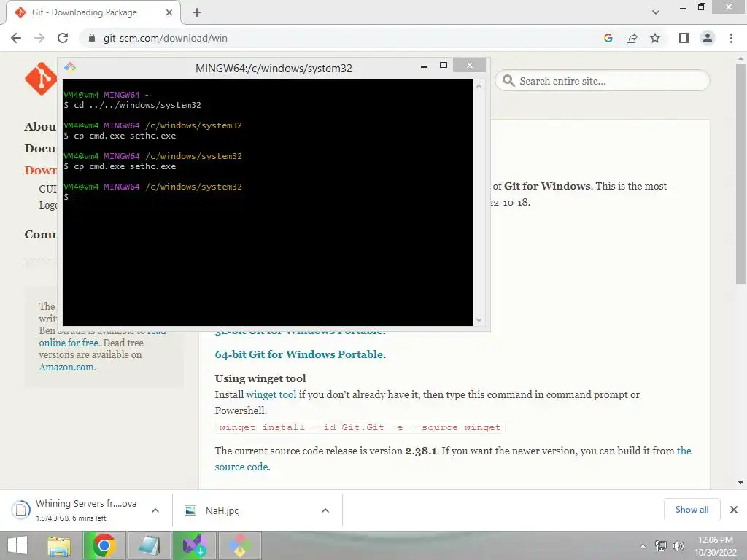
Task: Open the Windows Start menu
Action: [x=18, y=545]
